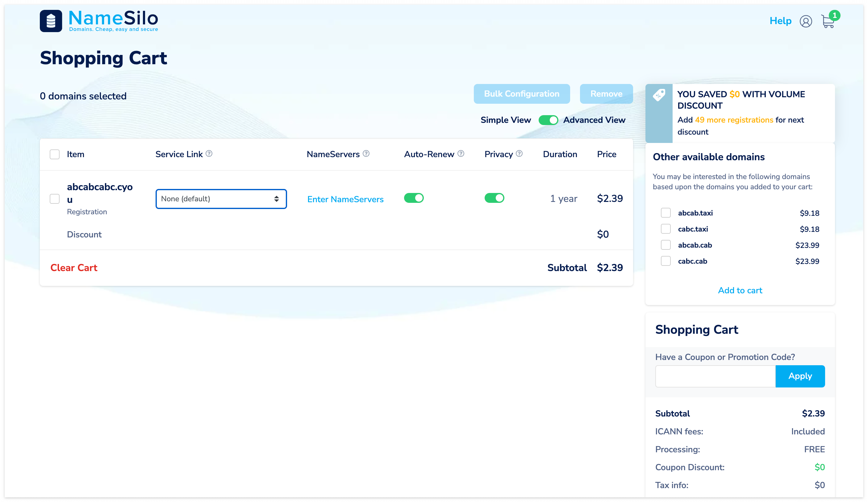Click the Service Link help question icon
The width and height of the screenshot is (868, 502).
coord(209,154)
